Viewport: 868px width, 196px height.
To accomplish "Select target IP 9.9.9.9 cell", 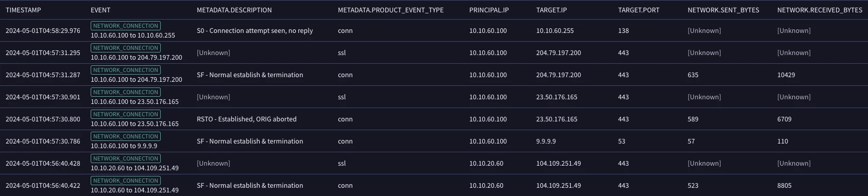I will coord(546,141).
